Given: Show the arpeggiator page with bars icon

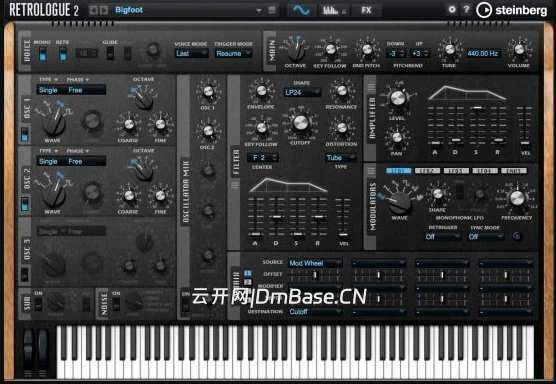Looking at the screenshot, I should tap(333, 10).
